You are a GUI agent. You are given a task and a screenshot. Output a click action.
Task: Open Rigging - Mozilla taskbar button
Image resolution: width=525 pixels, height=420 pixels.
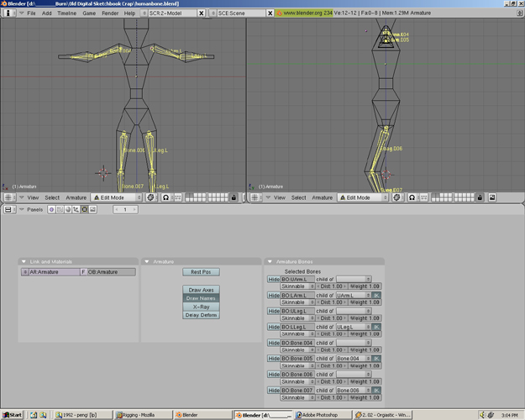[143, 415]
